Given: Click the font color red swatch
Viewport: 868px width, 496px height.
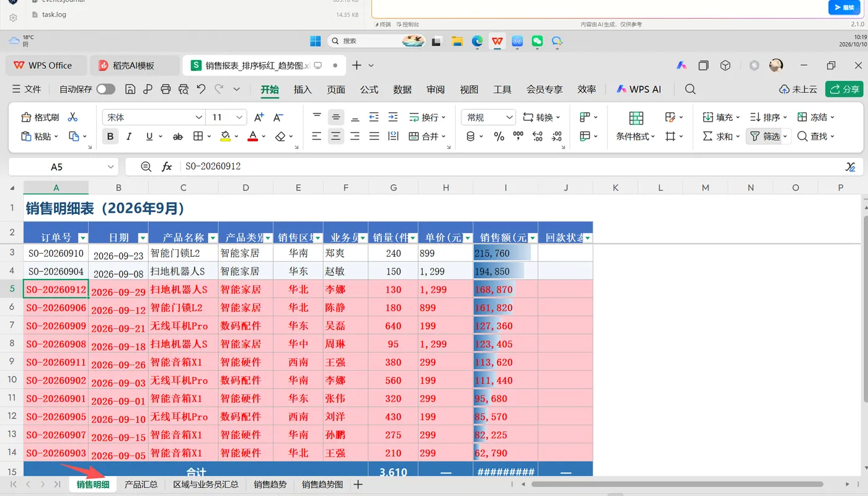Looking at the screenshot, I should (x=252, y=136).
